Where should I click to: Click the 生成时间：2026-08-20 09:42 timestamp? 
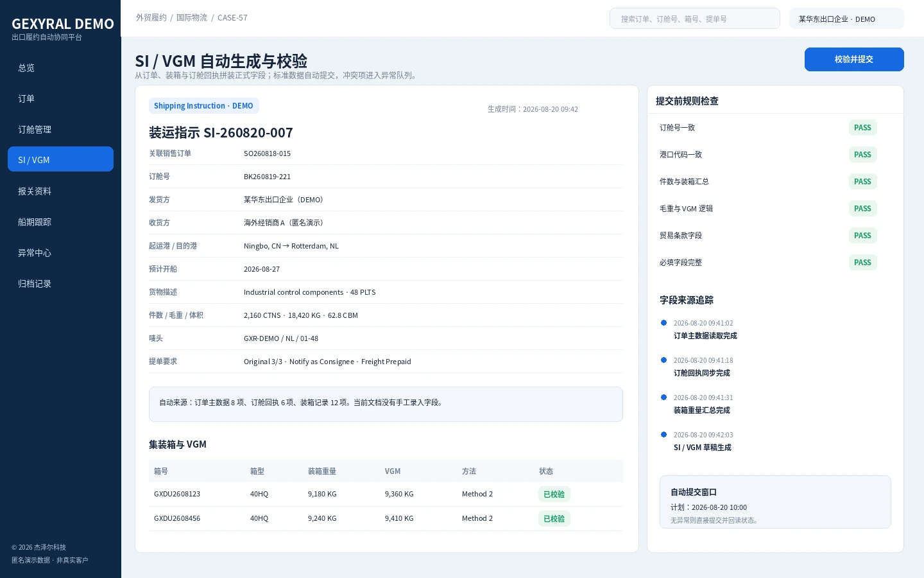pyautogui.click(x=533, y=109)
